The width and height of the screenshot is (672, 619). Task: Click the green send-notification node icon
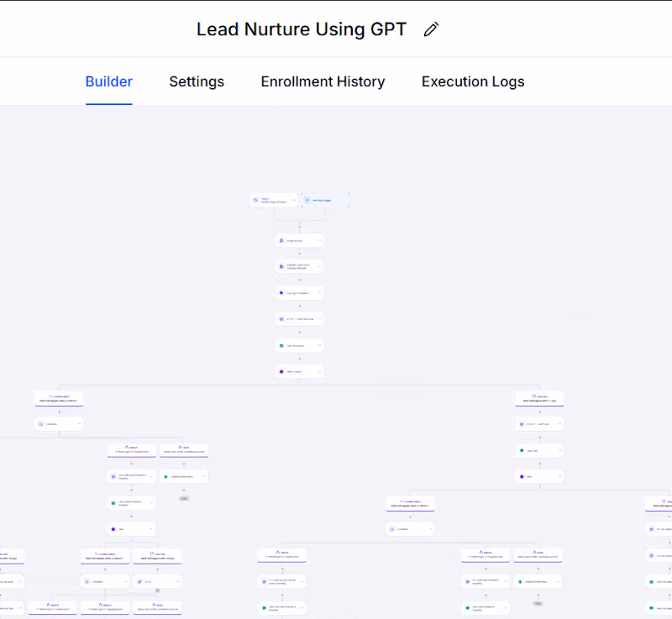coord(281,345)
